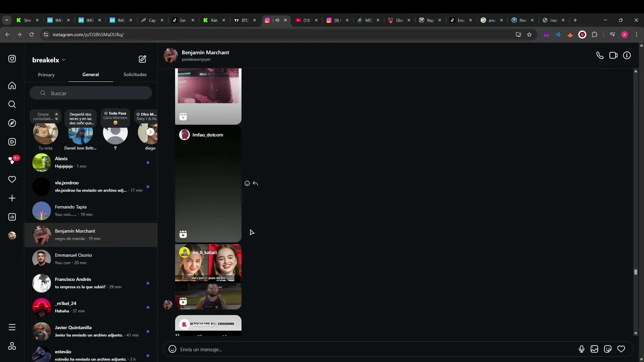View Tu nota avatar

point(45,133)
